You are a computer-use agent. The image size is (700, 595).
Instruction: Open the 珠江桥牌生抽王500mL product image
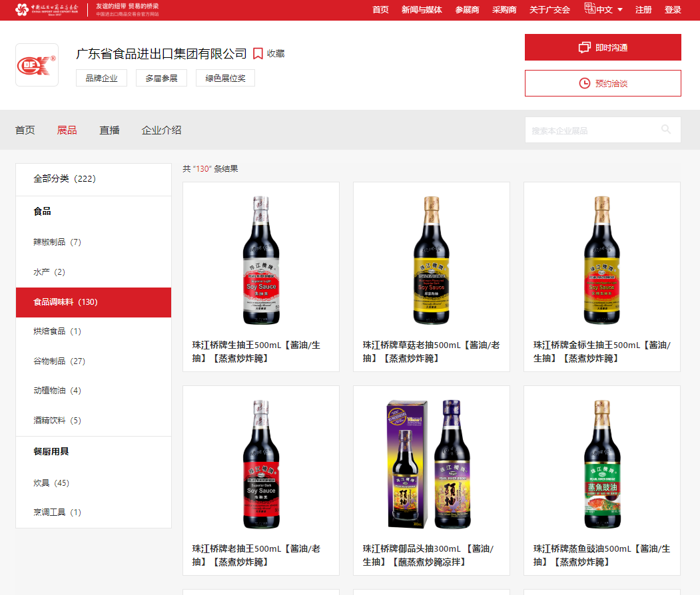(x=260, y=260)
